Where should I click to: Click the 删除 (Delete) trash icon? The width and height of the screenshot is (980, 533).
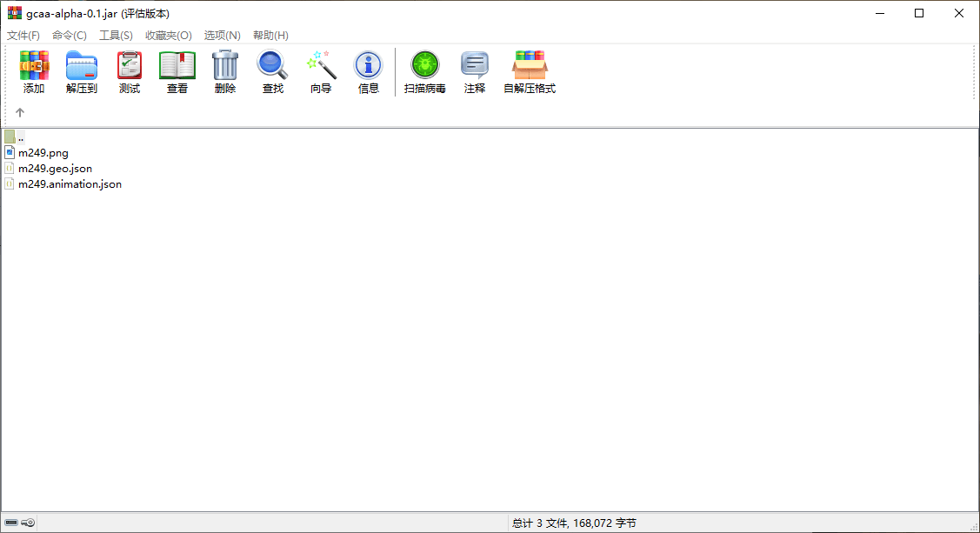[x=225, y=72]
